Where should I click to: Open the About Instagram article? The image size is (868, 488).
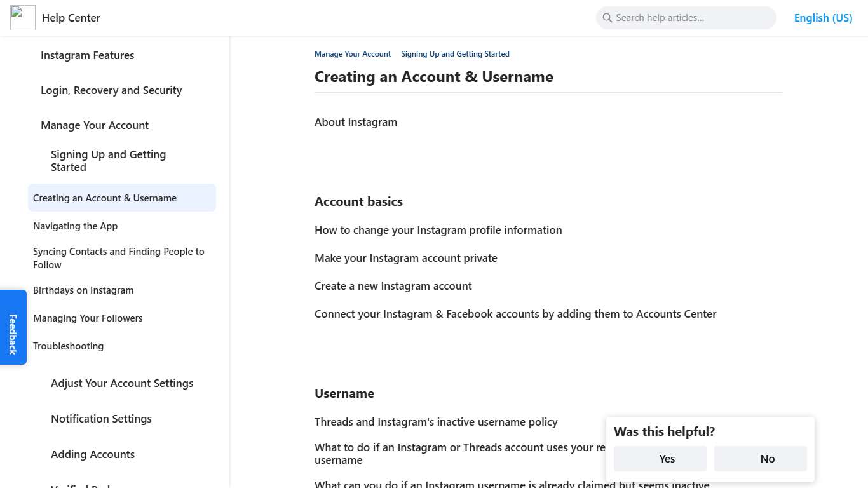356,122
